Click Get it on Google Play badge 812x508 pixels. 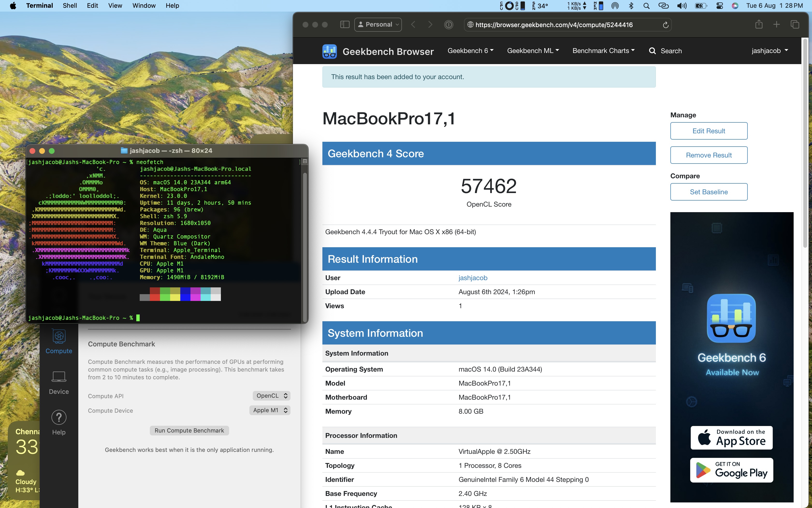[732, 470]
